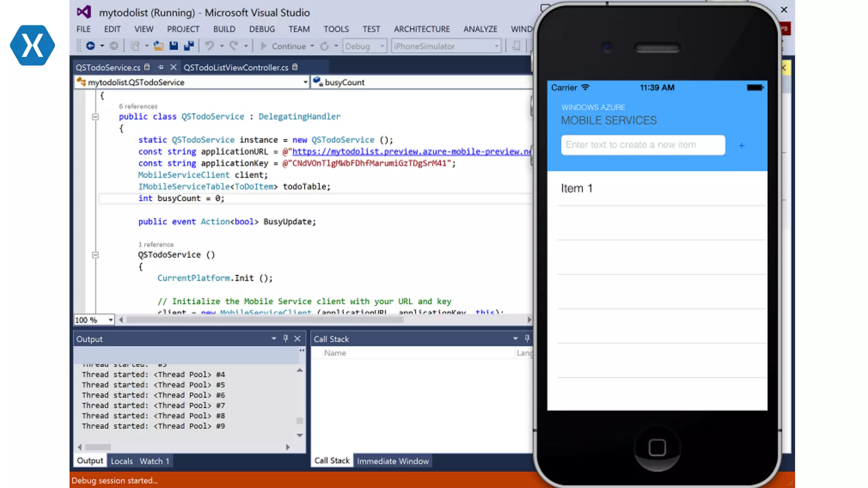This screenshot has width=868, height=488.
Task: Click the Save All icon
Action: pyautogui.click(x=189, y=46)
